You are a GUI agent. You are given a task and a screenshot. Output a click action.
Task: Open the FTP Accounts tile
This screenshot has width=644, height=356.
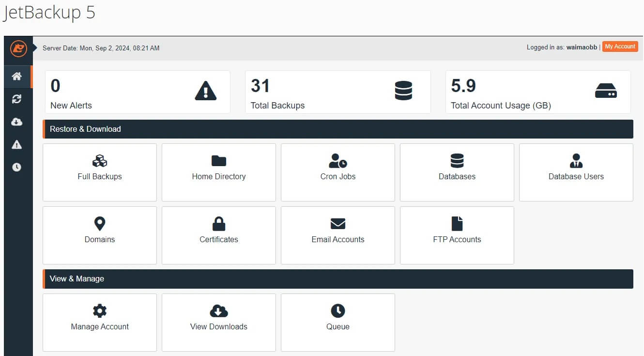click(x=457, y=235)
